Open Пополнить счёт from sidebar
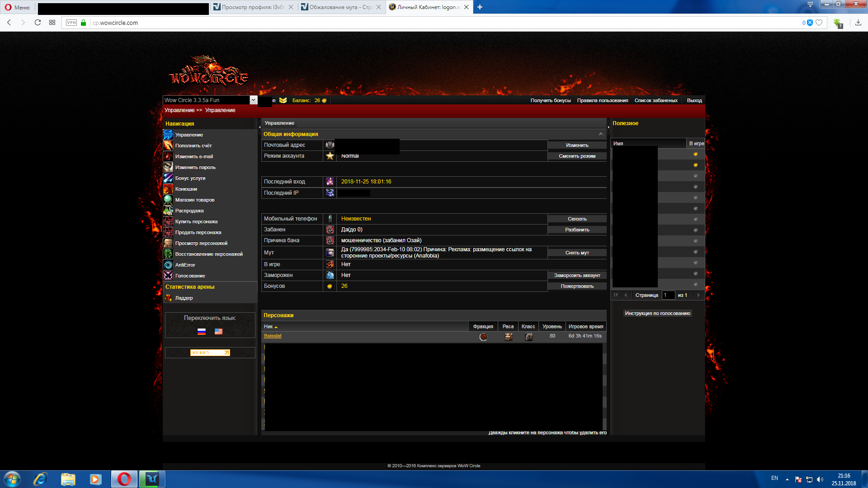The width and height of the screenshot is (868, 488). point(193,145)
